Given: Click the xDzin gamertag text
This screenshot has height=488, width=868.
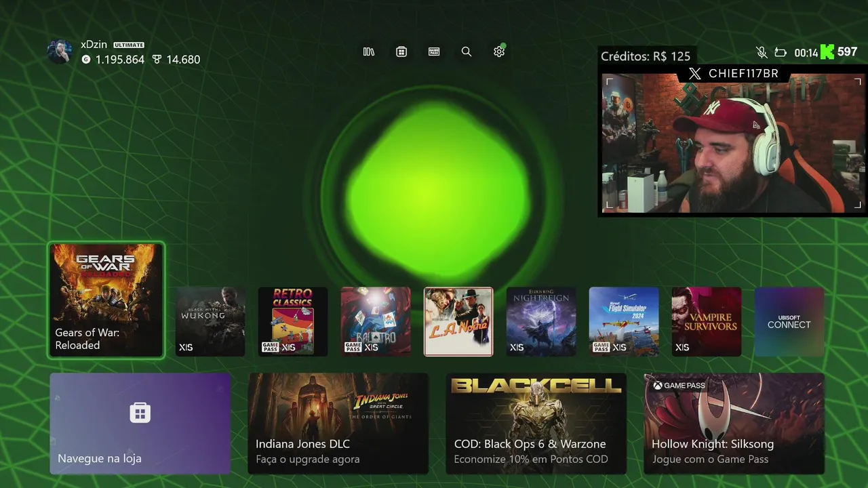Looking at the screenshot, I should (x=94, y=45).
